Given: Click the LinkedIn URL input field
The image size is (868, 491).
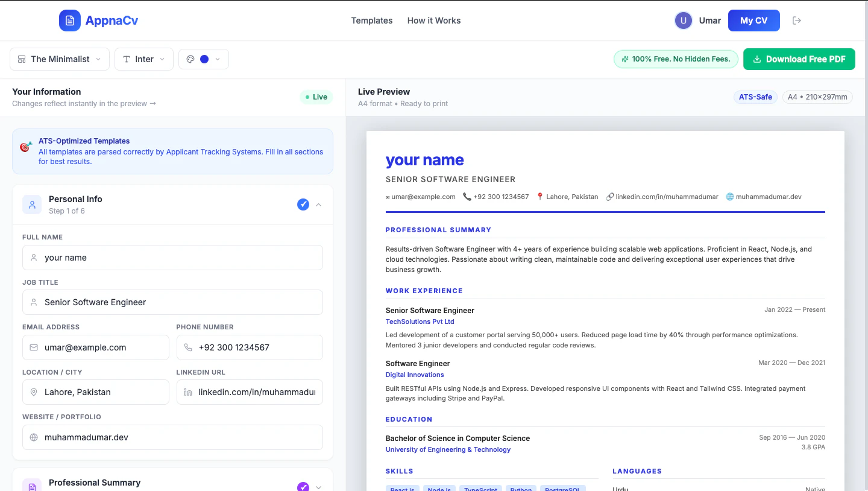Looking at the screenshot, I should click(250, 392).
